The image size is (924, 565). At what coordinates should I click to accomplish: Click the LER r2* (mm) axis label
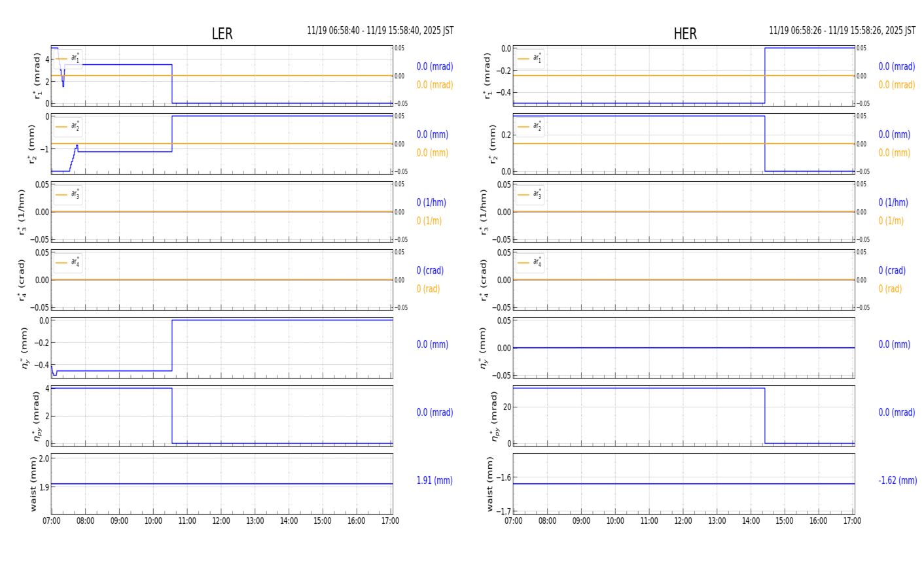pos(31,144)
